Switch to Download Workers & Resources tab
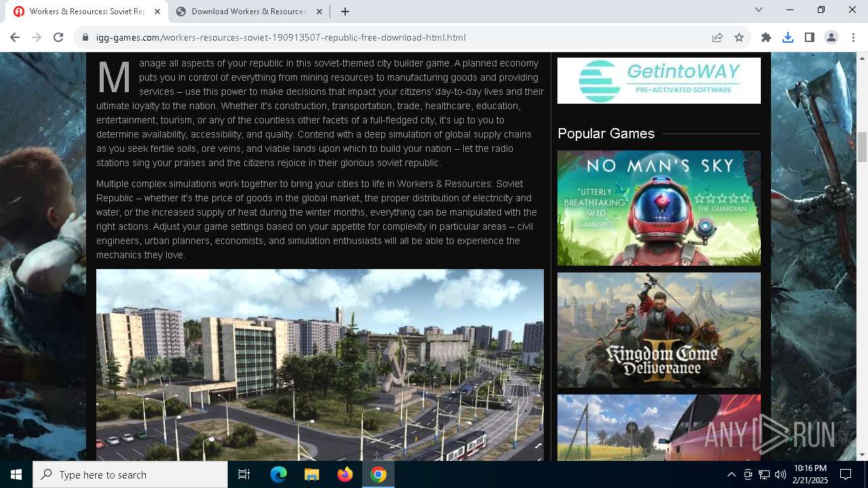Screen dimensions: 868x488 pyautogui.click(x=249, y=12)
